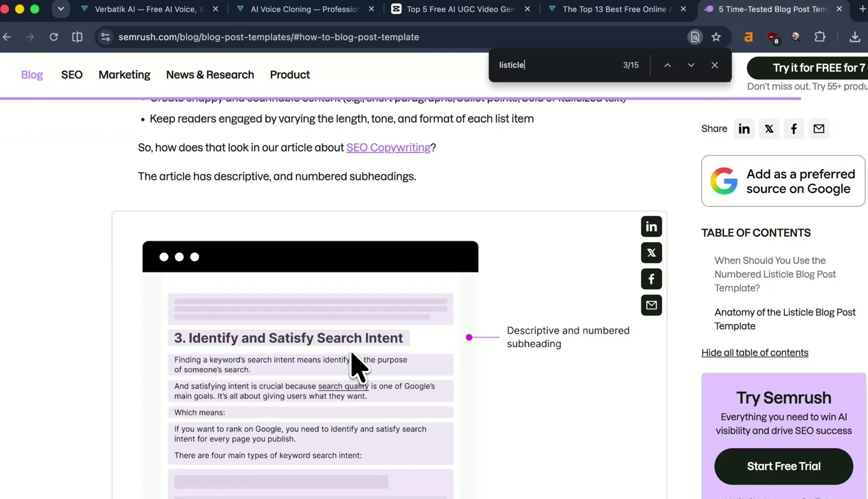The width and height of the screenshot is (868, 499).
Task: Open the Product blog category
Action: point(290,75)
